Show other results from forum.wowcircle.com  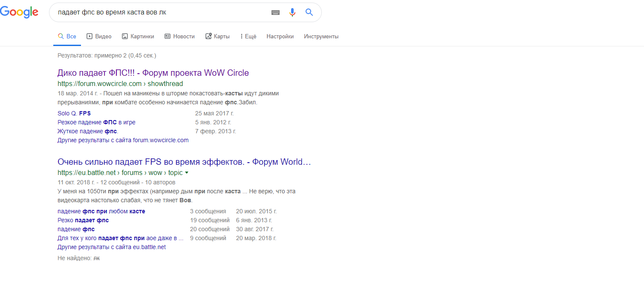[x=123, y=140]
